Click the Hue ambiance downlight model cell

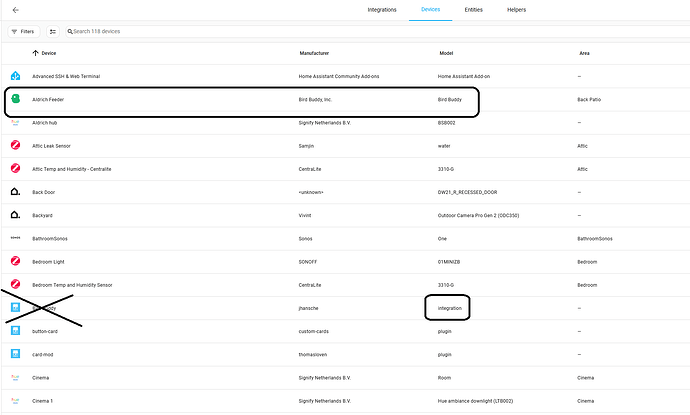(475, 401)
